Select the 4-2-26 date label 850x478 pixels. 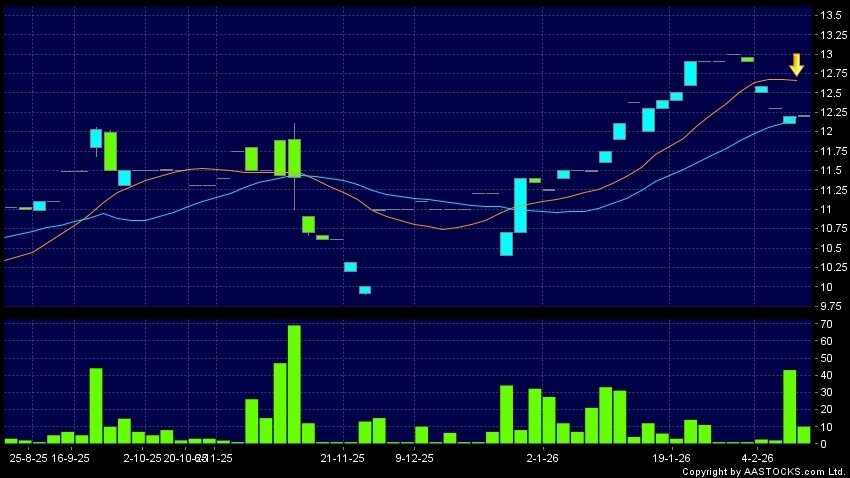(x=756, y=457)
